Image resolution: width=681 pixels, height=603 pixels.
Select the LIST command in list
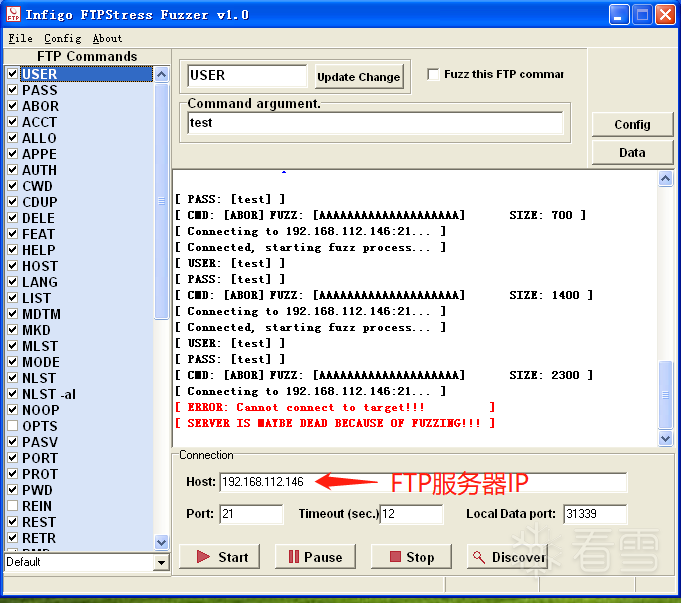point(36,298)
